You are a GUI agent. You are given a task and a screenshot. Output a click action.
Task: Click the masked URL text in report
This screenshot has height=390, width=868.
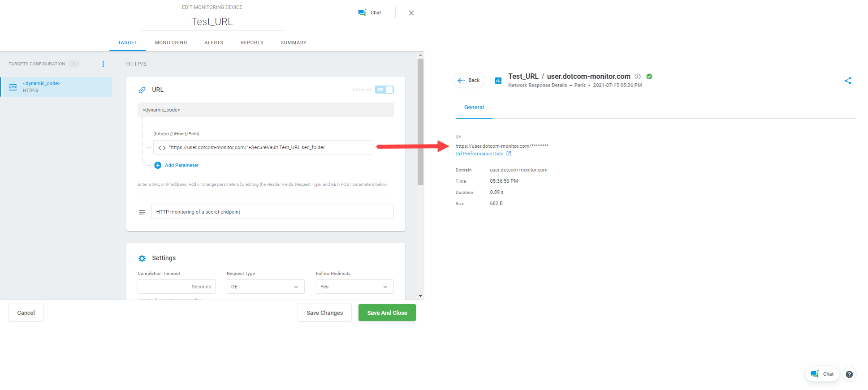pyautogui.click(x=502, y=146)
